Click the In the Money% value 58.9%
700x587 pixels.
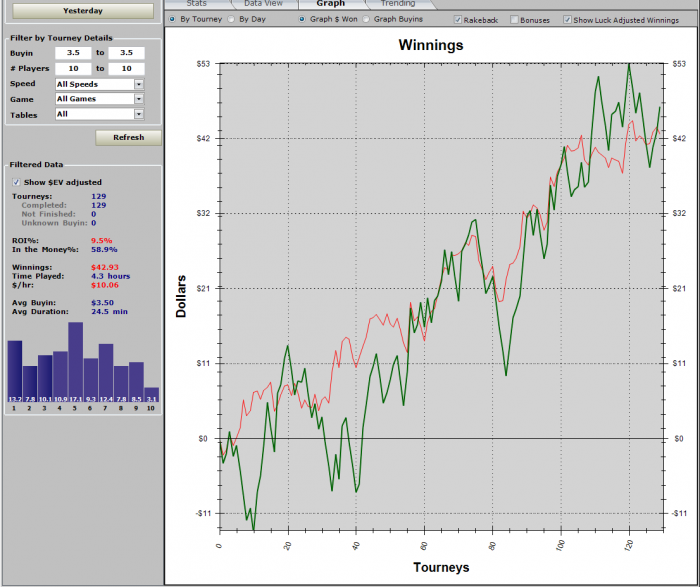pyautogui.click(x=104, y=250)
